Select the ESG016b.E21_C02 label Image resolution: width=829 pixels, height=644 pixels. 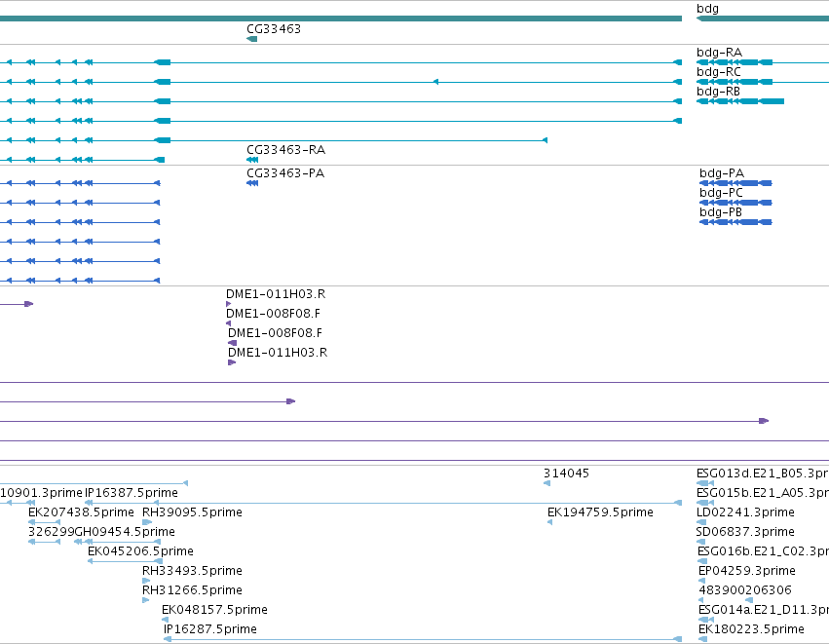tap(763, 551)
